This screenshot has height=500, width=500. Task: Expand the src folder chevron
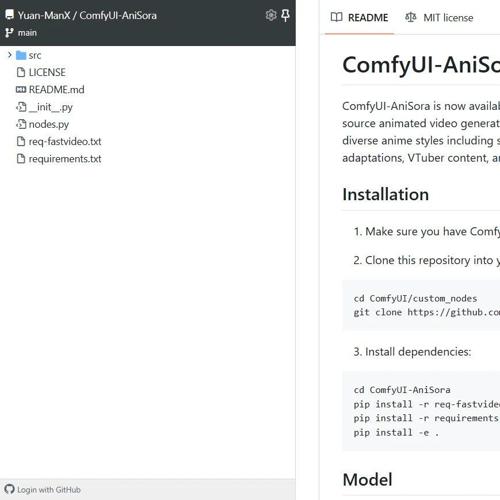coord(10,55)
